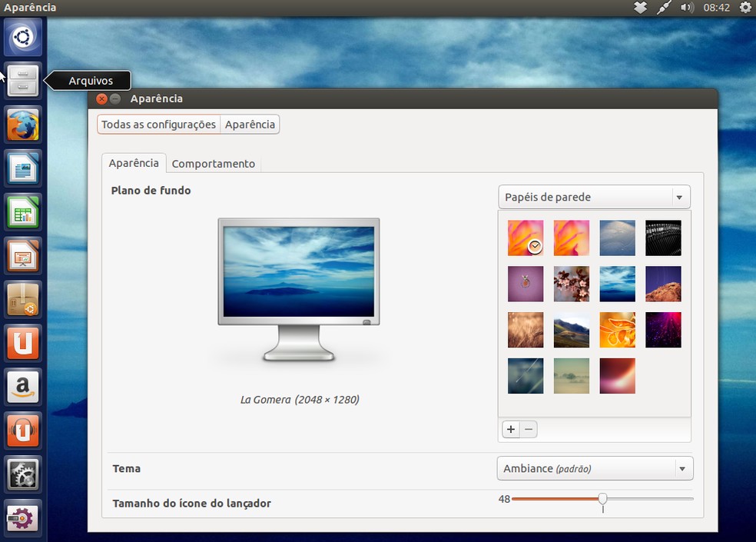Open the Ambiance theme dropdown

[595, 468]
